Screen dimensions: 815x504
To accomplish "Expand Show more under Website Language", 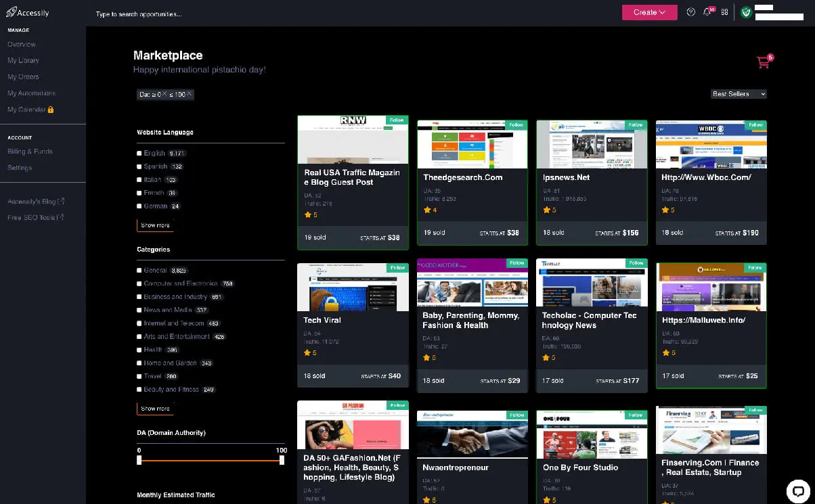I will pos(155,225).
